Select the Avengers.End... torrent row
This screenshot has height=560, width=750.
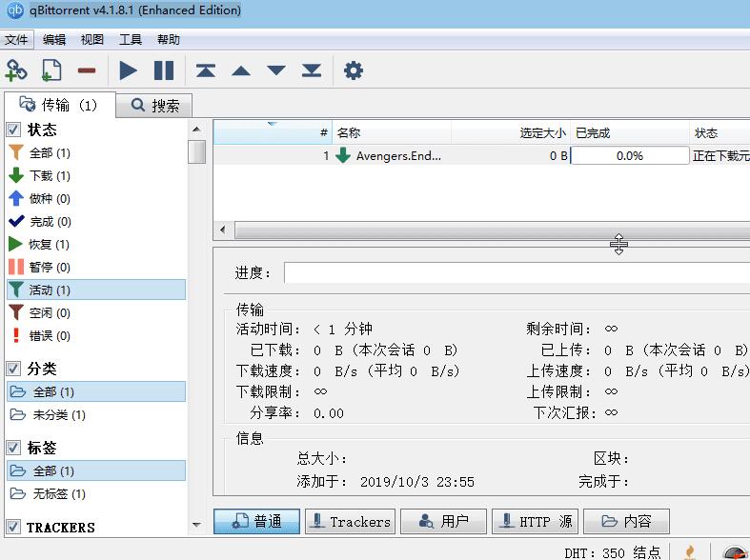pos(481,156)
